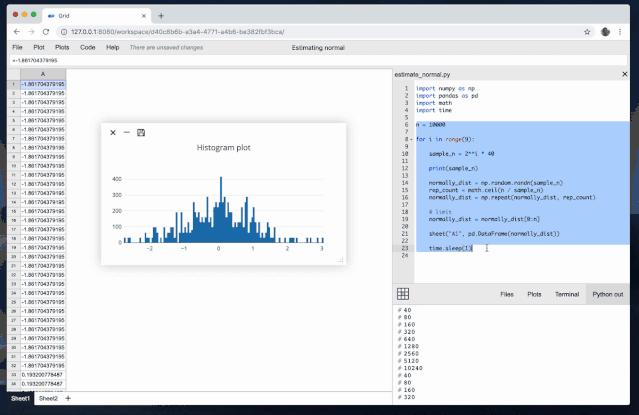Open the Help menu
Viewport: 639px width, 415px height.
tap(112, 47)
